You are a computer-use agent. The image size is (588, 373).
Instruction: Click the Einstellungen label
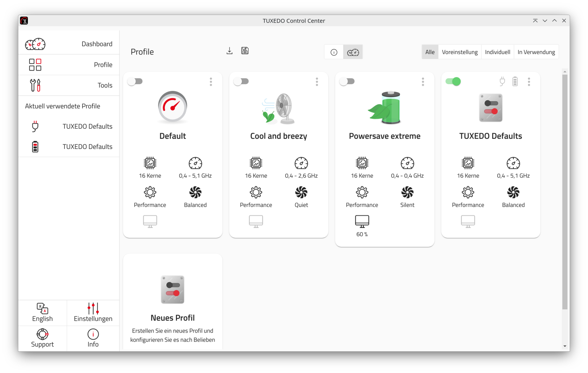[x=93, y=319]
